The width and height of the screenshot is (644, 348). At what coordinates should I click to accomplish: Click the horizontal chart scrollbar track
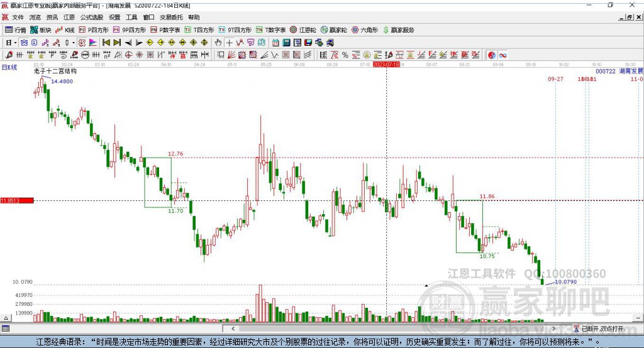click(x=394, y=329)
